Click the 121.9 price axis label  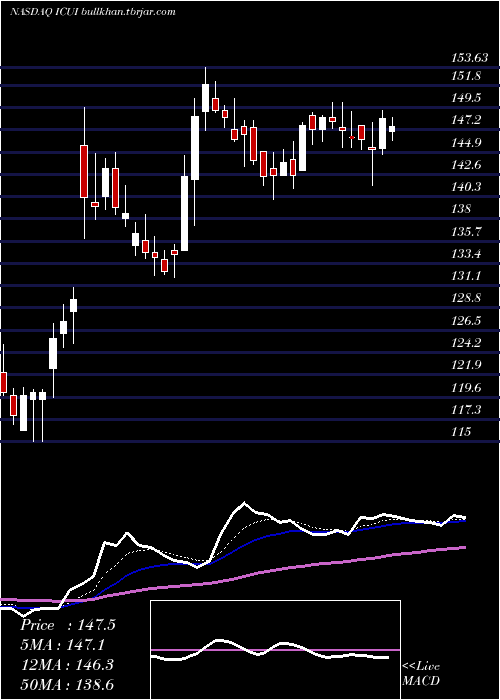tap(466, 365)
